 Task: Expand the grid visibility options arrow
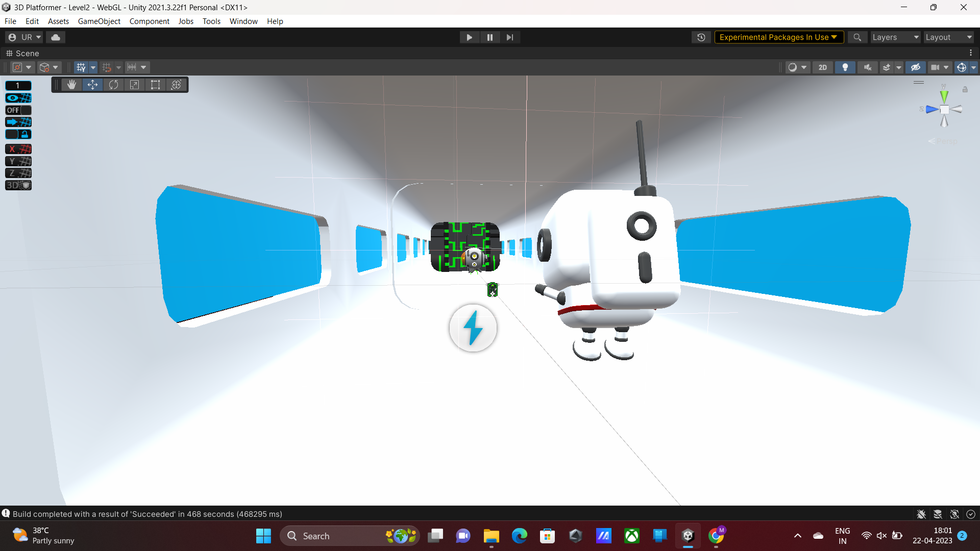coord(93,67)
